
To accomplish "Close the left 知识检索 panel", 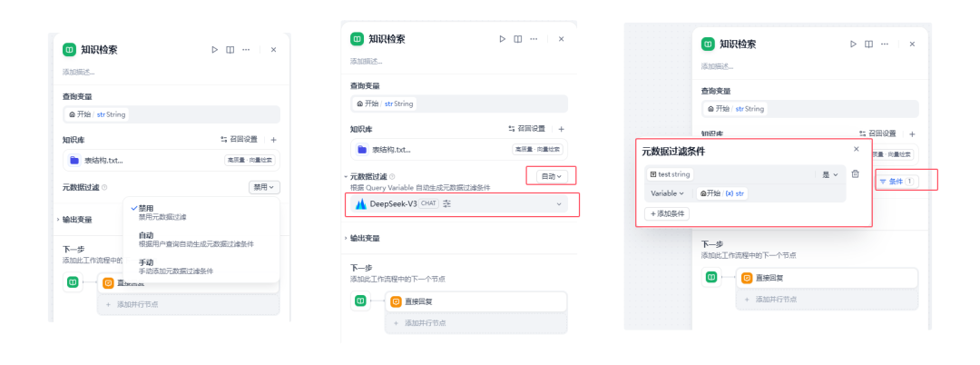I will (x=273, y=50).
